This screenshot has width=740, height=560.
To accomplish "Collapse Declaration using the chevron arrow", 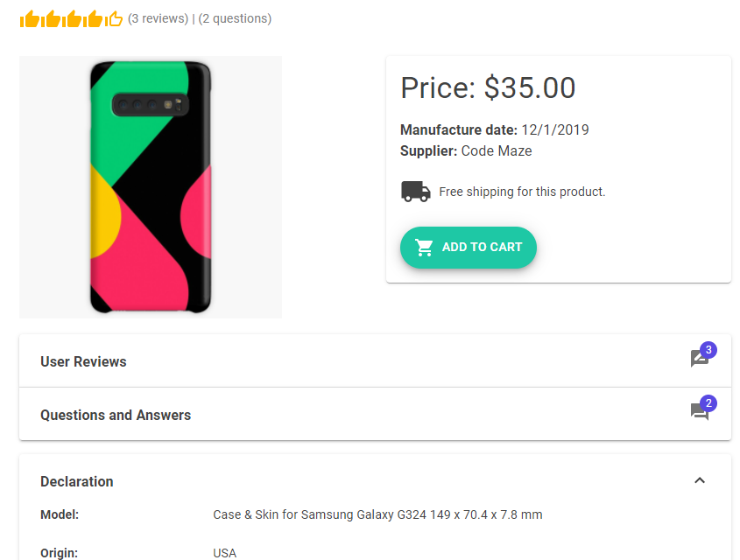I will point(700,480).
